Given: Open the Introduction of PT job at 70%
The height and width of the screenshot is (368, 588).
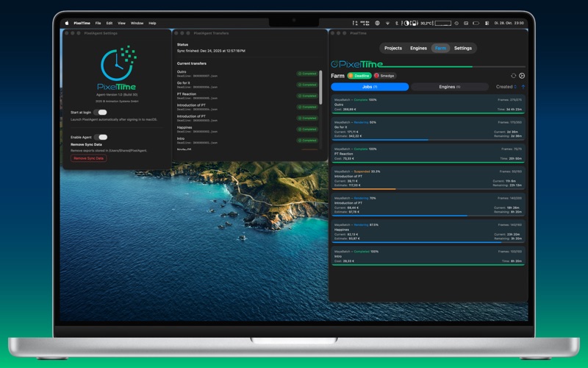Looking at the screenshot, I should pyautogui.click(x=428, y=205).
